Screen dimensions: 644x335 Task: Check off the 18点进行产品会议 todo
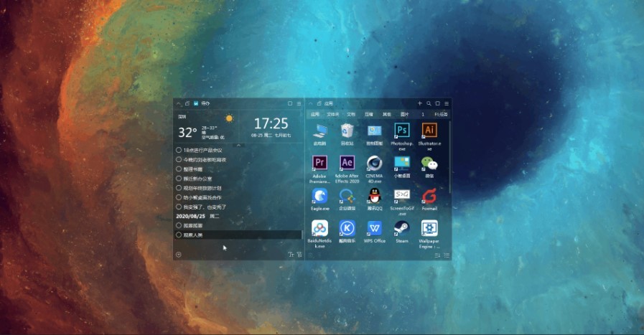[179, 150]
